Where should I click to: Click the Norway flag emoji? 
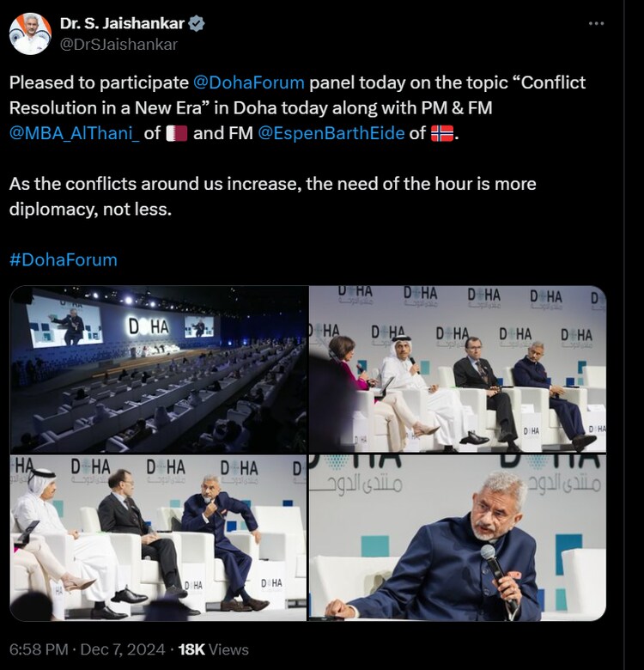coord(443,133)
